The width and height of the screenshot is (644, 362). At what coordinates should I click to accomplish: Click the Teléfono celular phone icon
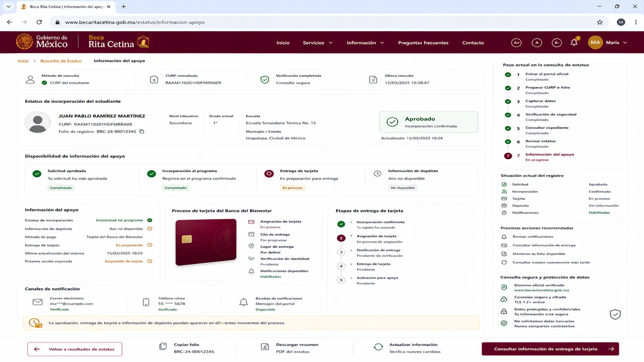(146, 302)
